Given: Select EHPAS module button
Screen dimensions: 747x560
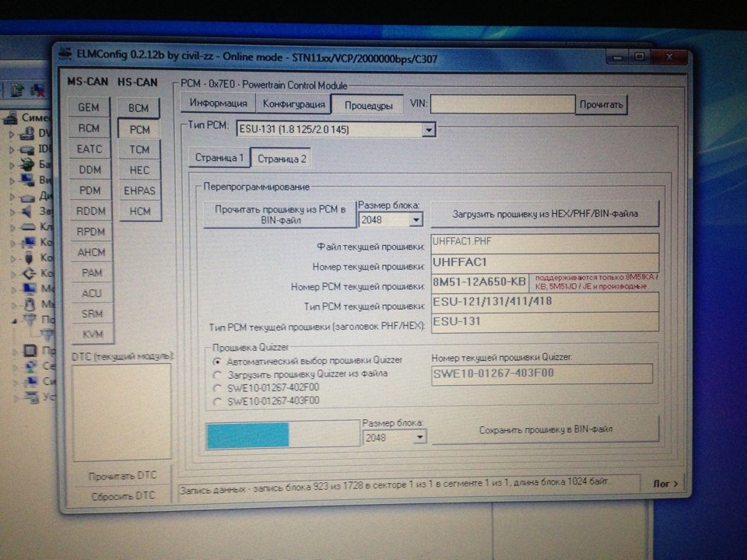Looking at the screenshot, I should tap(140, 191).
